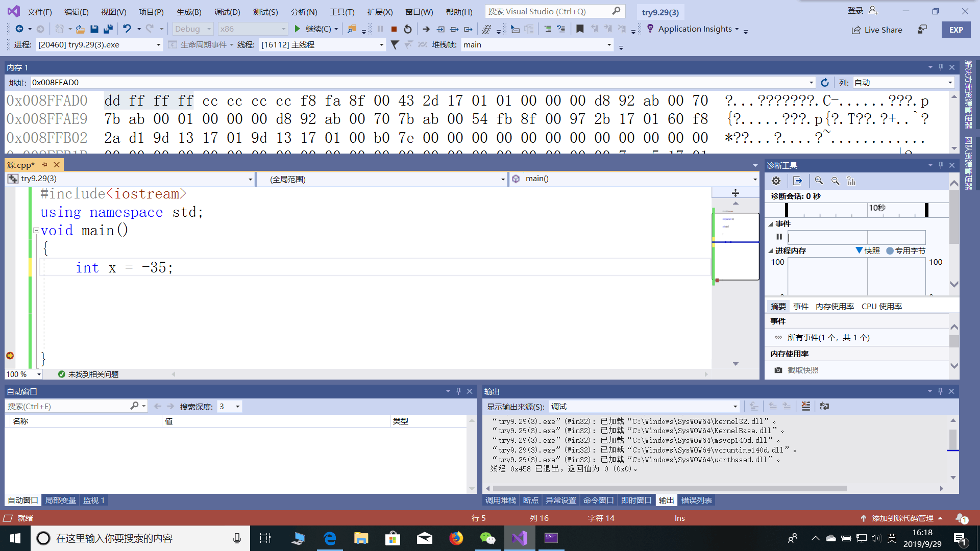Viewport: 980px width, 551px height.
Task: Toggle word wrap in output window
Action: coord(824,406)
